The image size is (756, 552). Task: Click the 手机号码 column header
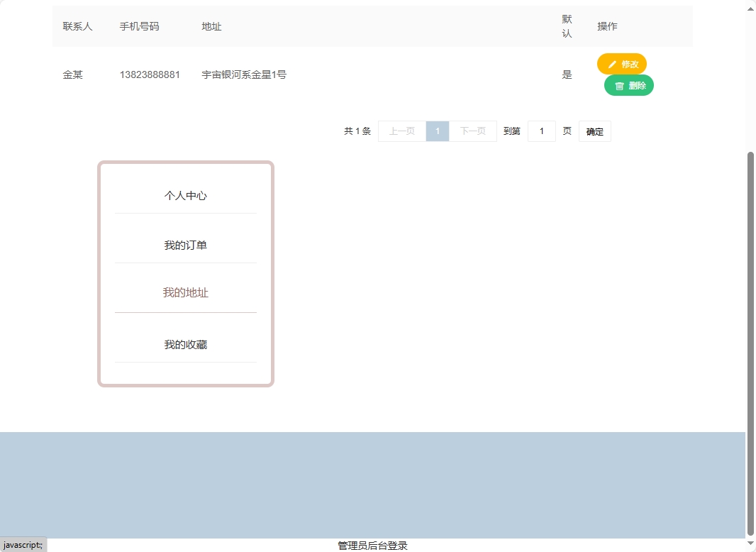[140, 26]
